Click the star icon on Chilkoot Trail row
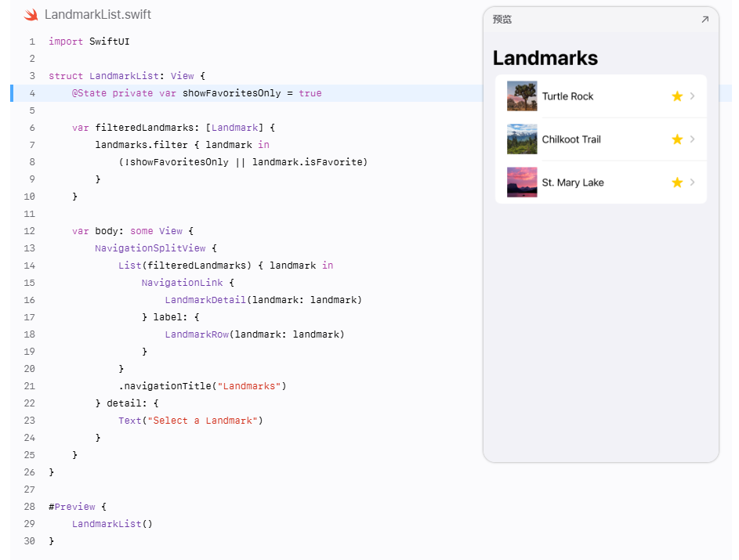This screenshot has width=739, height=560. click(x=677, y=139)
